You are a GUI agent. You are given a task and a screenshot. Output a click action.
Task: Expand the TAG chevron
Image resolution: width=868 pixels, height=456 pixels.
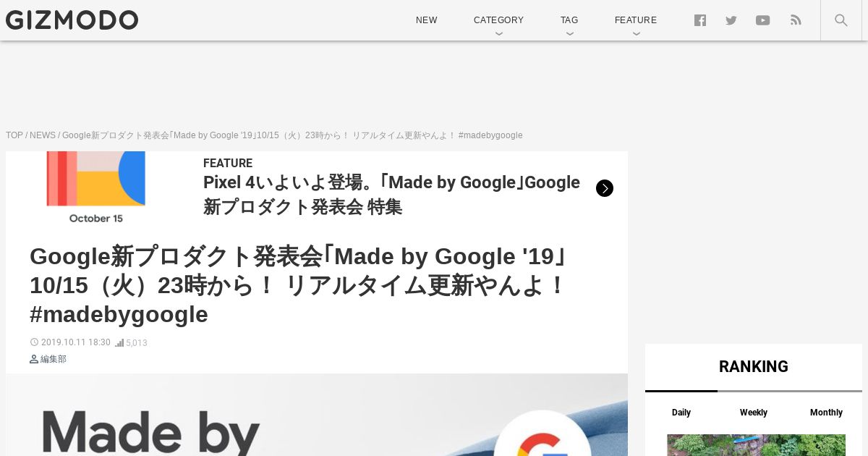570,33
